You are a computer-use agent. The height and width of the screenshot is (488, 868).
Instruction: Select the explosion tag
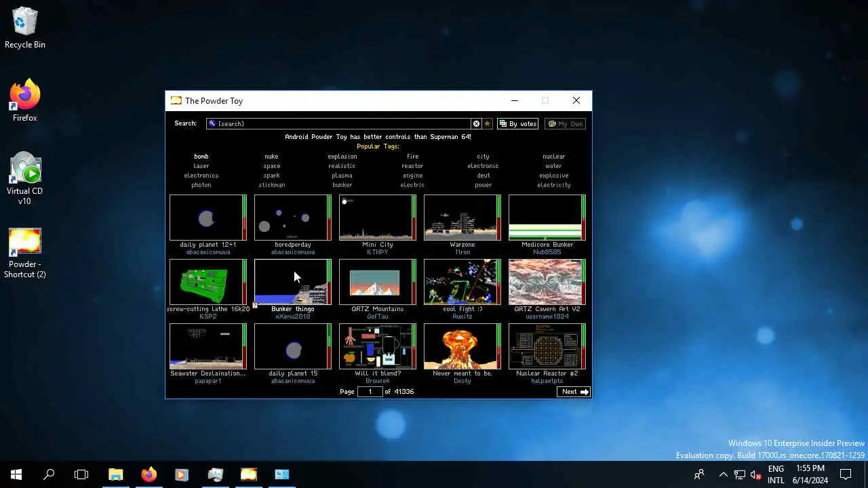(x=342, y=157)
